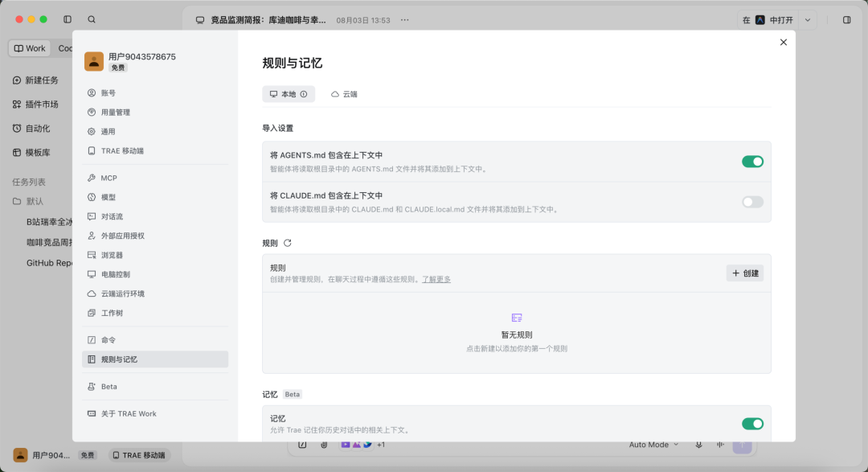
Task: Toggle the left sidebar panel icon
Action: (x=68, y=19)
